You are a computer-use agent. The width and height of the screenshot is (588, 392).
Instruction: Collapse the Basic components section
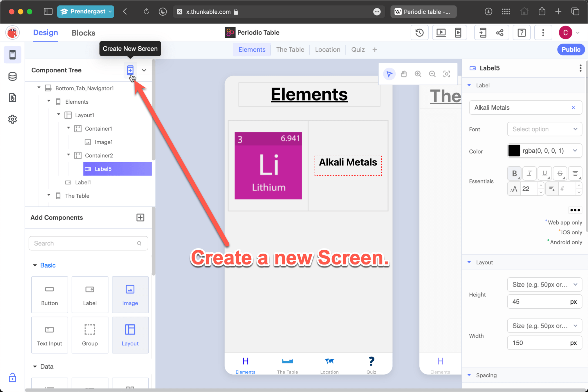(35, 265)
